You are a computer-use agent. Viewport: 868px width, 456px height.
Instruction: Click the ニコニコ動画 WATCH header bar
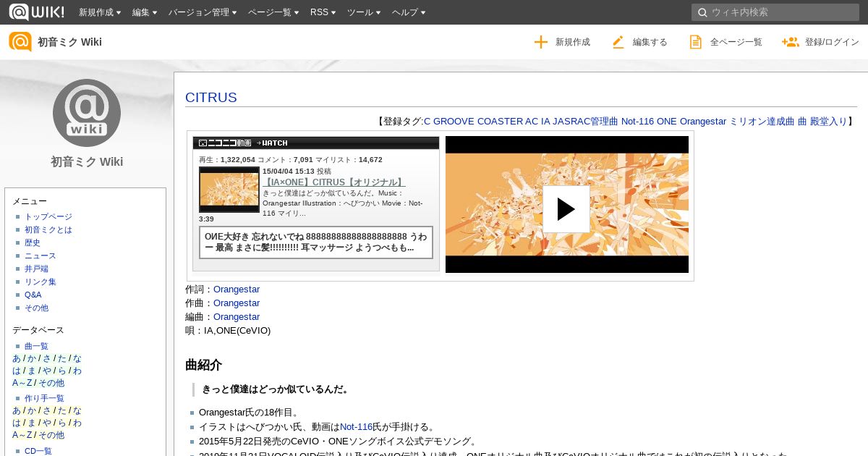click(316, 143)
